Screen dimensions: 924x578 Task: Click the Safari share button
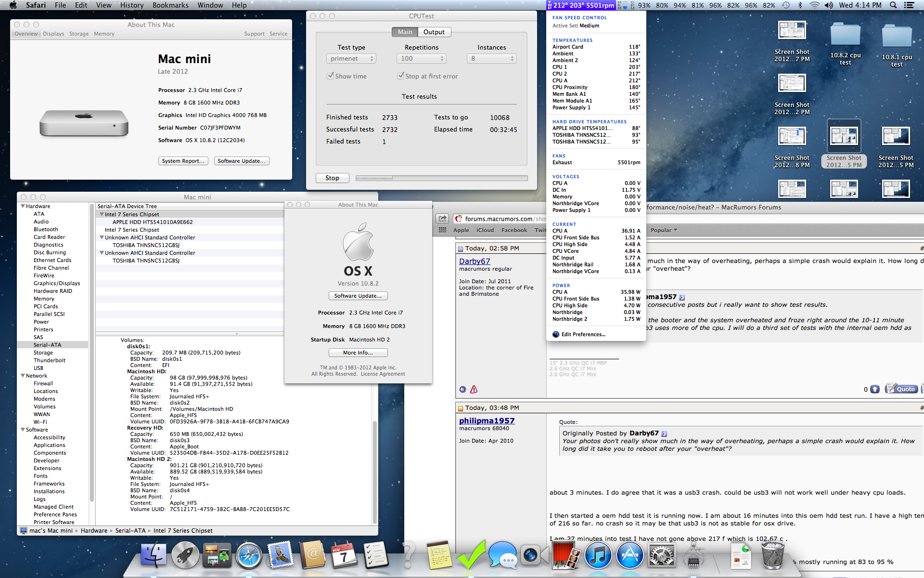(442, 219)
